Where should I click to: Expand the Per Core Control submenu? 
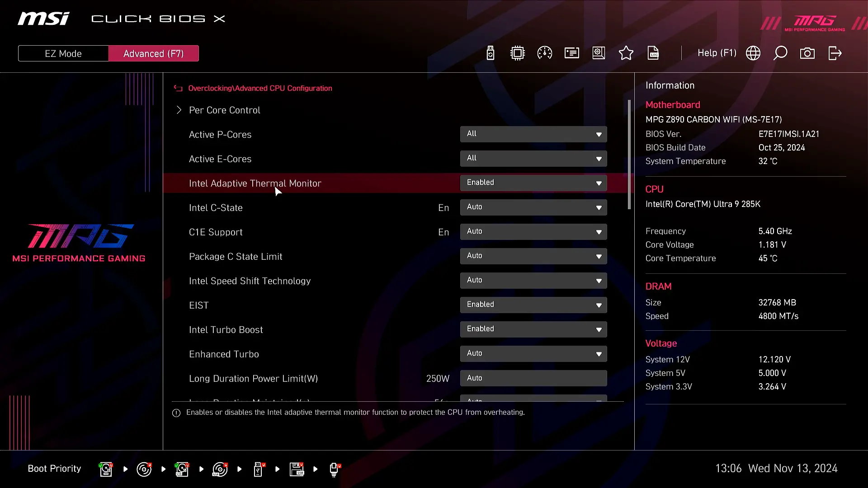tap(224, 110)
